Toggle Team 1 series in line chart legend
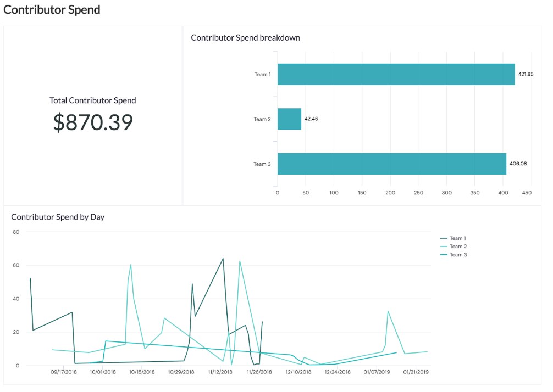 (454, 238)
